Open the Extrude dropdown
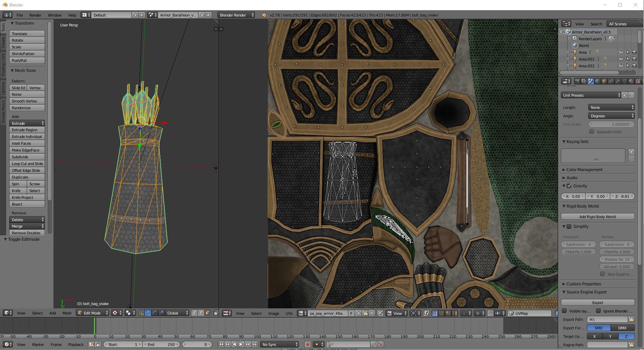 click(27, 123)
